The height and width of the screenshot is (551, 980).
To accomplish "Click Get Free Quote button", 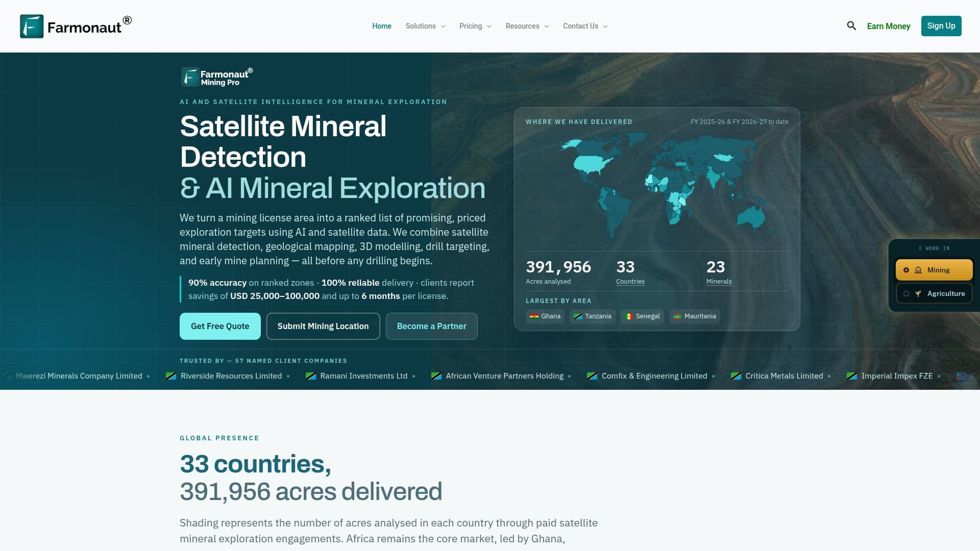I will tap(220, 326).
